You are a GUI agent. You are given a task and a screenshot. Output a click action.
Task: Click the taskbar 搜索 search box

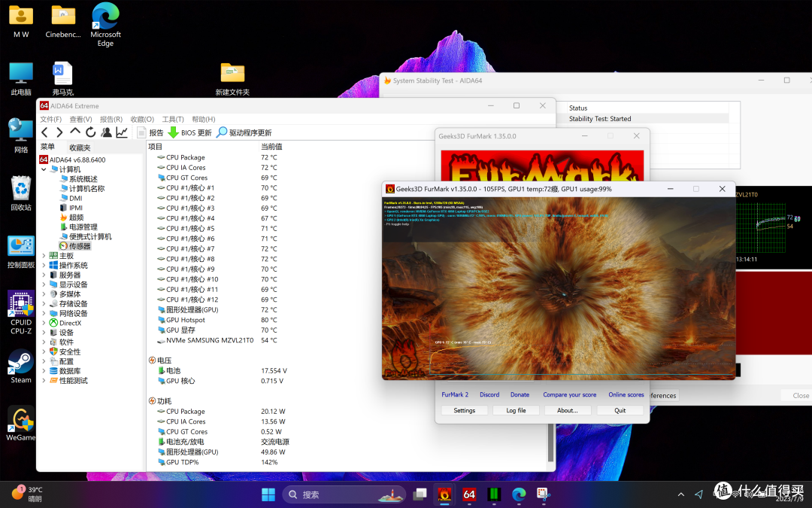[344, 494]
